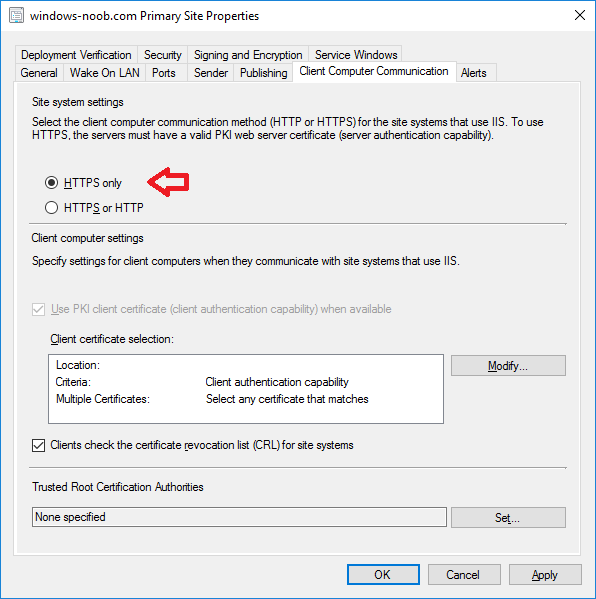Image resolution: width=596 pixels, height=599 pixels.
Task: Open the Alerts tab
Action: [473, 73]
